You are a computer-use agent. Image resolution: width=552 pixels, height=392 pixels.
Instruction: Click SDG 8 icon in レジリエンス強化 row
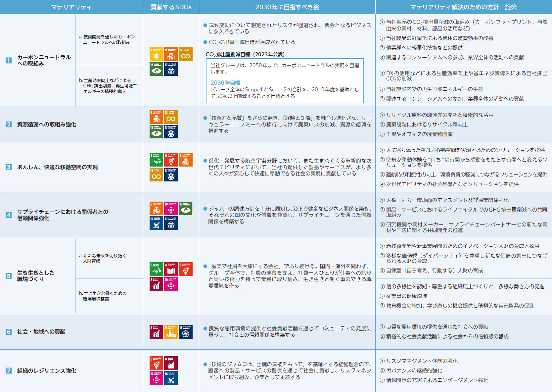[x=171, y=363]
